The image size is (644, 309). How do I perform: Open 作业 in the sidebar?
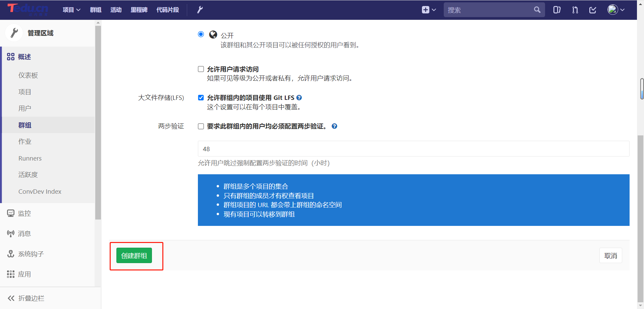point(25,141)
